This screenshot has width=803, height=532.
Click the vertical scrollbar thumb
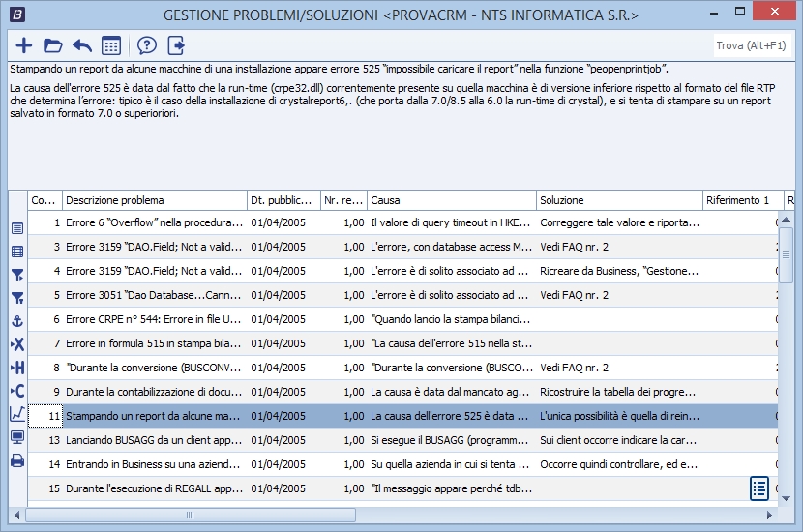click(x=787, y=255)
